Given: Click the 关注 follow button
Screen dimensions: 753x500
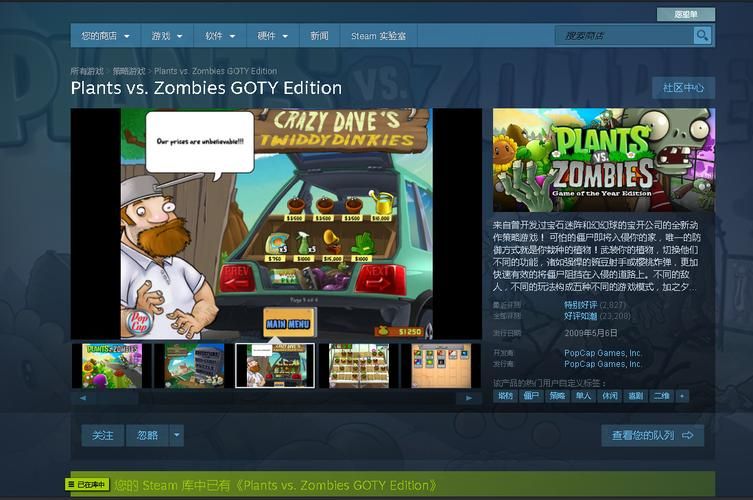Looking at the screenshot, I should click(x=103, y=436).
